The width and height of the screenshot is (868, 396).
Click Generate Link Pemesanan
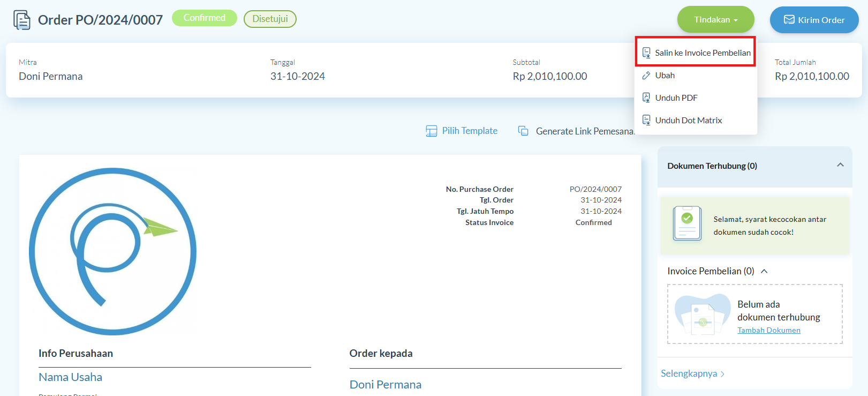coord(585,131)
